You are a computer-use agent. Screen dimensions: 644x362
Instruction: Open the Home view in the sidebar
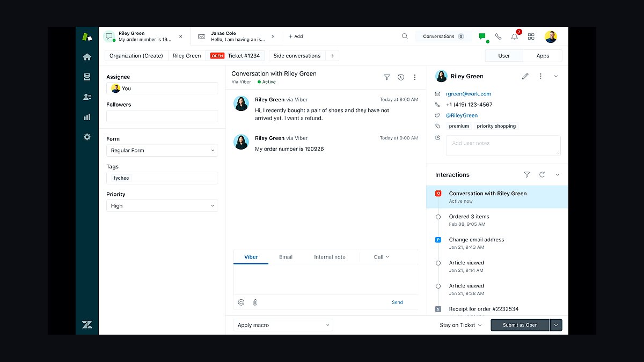(87, 57)
